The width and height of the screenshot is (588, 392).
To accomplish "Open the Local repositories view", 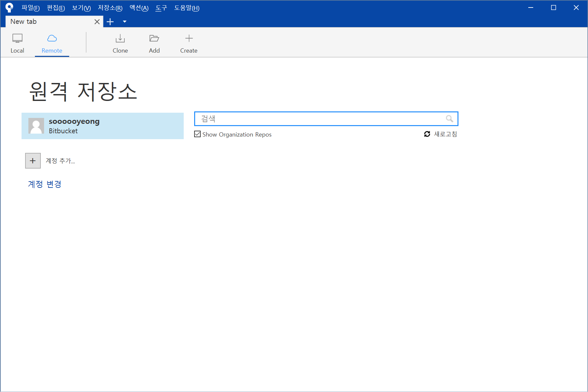I will pos(17,43).
